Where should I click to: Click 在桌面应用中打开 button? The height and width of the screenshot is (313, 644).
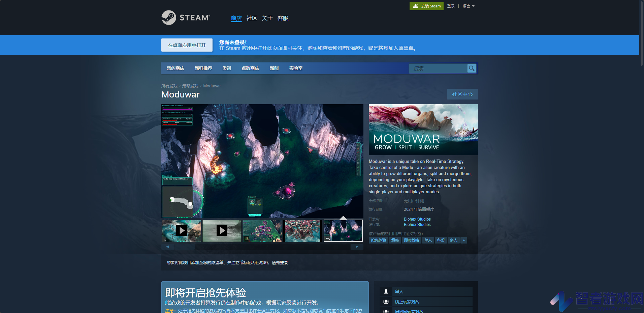tap(187, 45)
